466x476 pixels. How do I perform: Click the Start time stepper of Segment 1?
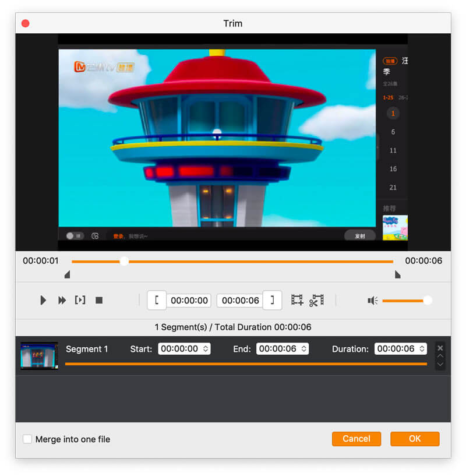coord(205,349)
